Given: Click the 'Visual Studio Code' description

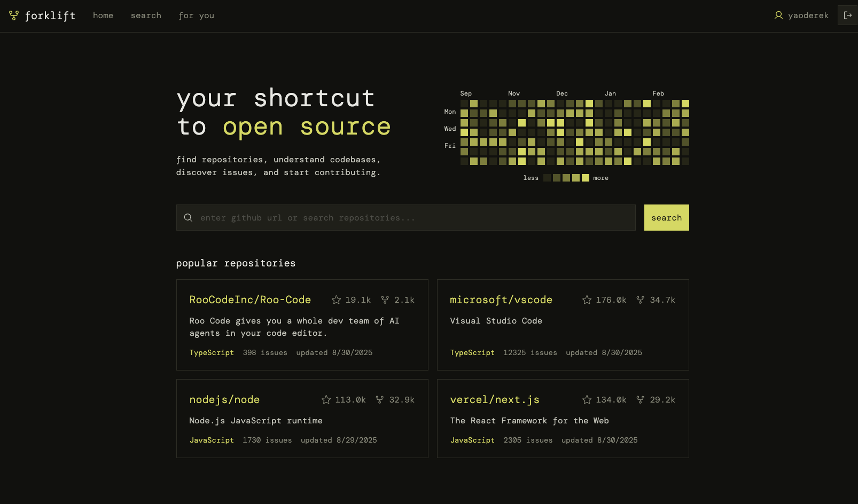Looking at the screenshot, I should [x=496, y=321].
